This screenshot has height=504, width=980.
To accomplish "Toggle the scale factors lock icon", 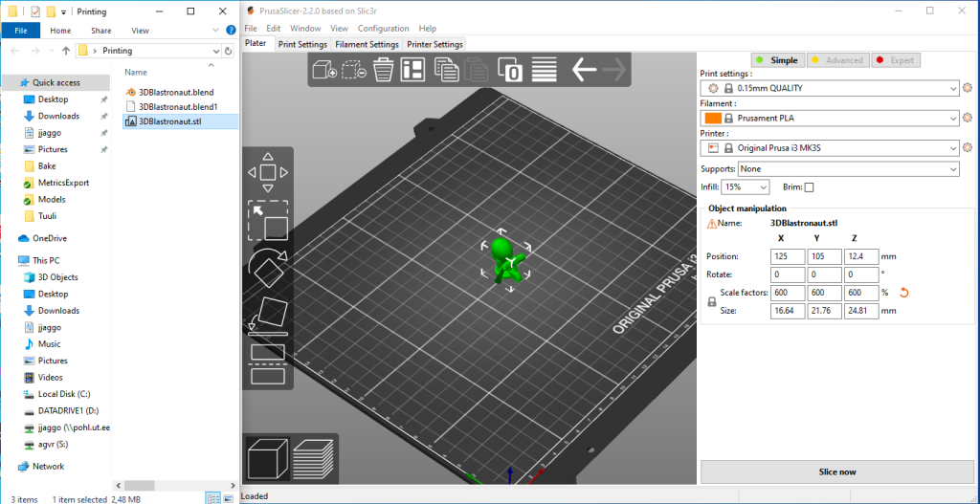I will tap(711, 301).
